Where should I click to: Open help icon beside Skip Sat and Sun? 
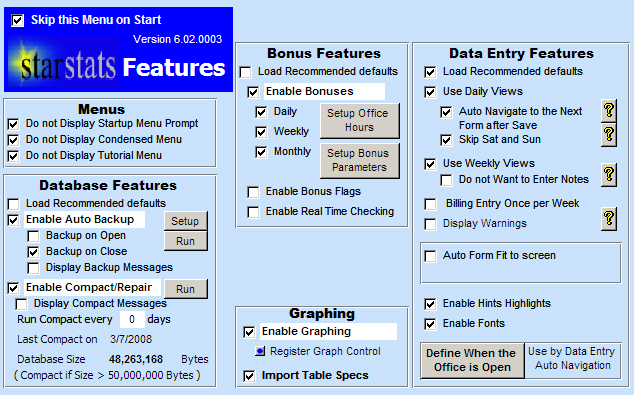click(609, 135)
